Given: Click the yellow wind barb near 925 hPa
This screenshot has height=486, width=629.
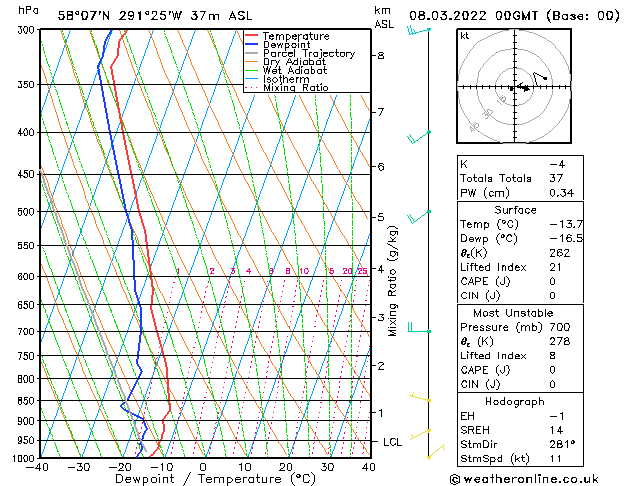Looking at the screenshot, I should [x=420, y=434].
